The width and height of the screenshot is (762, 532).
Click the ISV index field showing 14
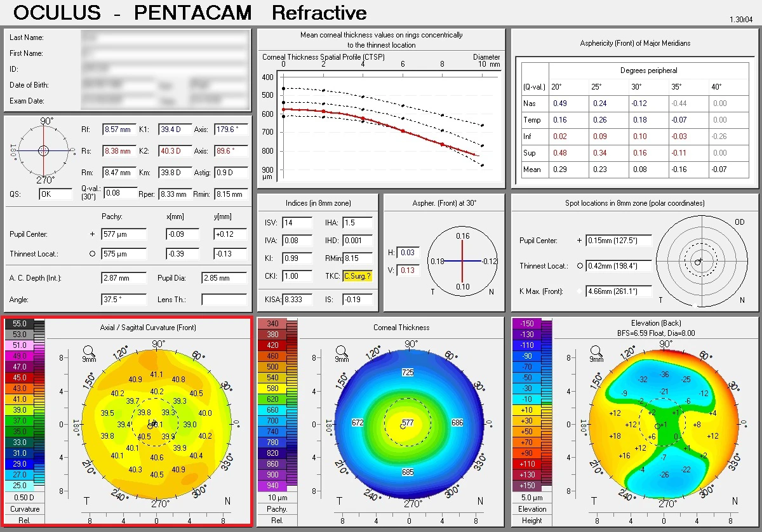(297, 223)
